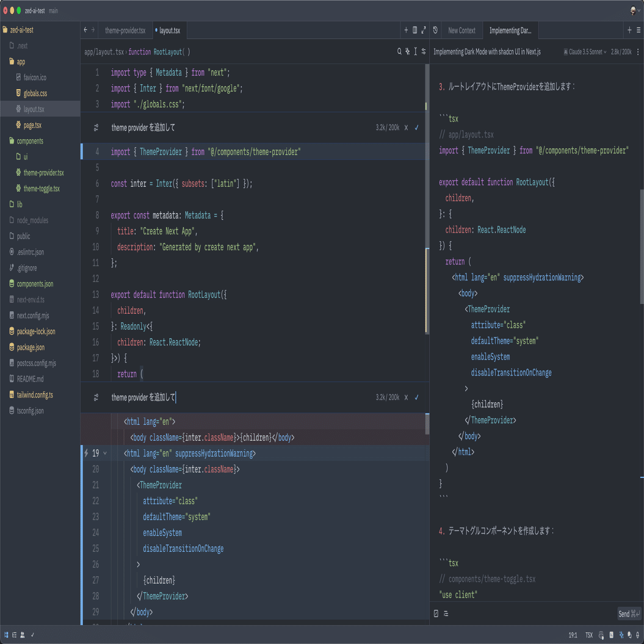
Task: Click cursor position 19:1 in status bar
Action: (x=573, y=635)
